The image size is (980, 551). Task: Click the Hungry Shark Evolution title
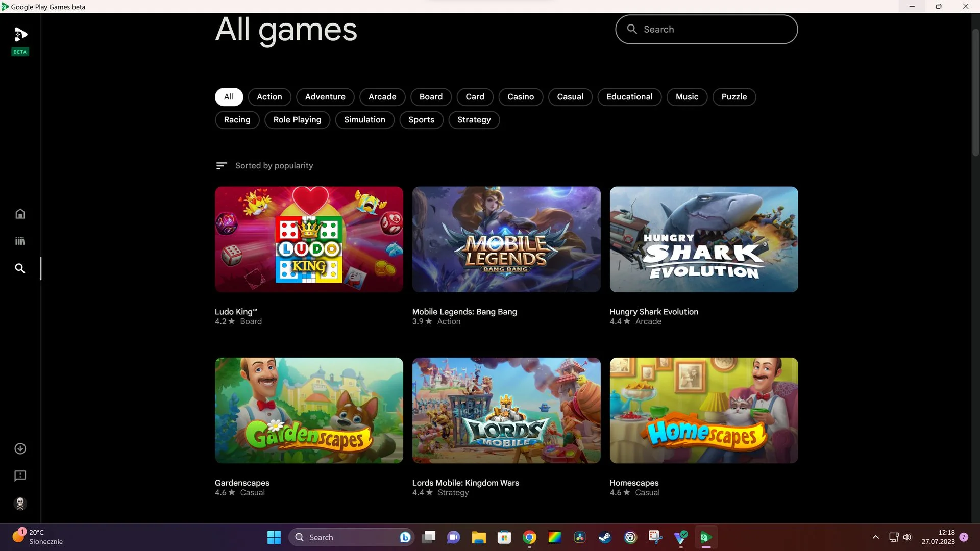click(654, 312)
